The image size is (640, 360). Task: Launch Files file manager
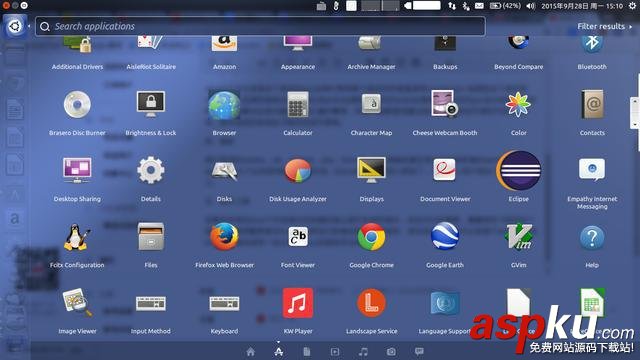(x=151, y=236)
